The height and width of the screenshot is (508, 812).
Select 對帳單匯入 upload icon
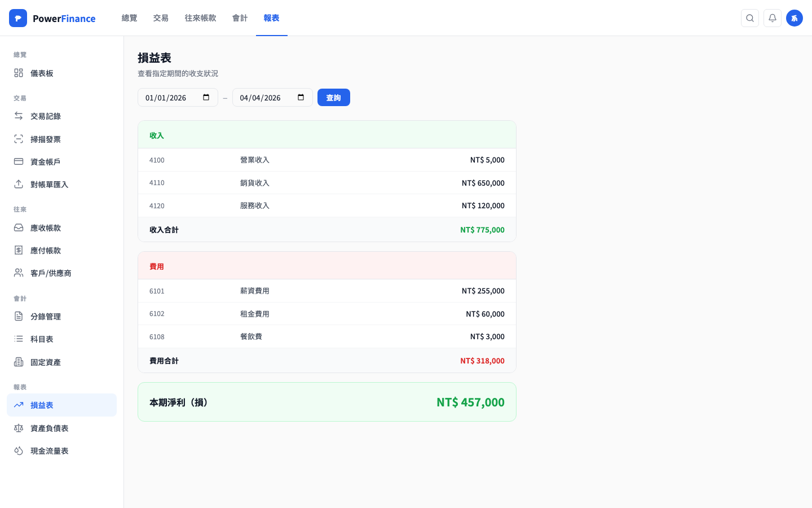pos(19,184)
